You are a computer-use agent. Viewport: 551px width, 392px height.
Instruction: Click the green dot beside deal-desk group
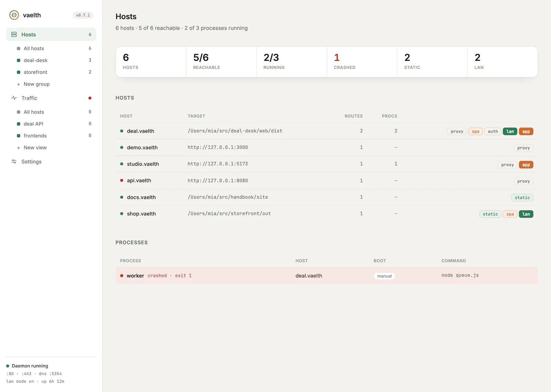(x=19, y=60)
